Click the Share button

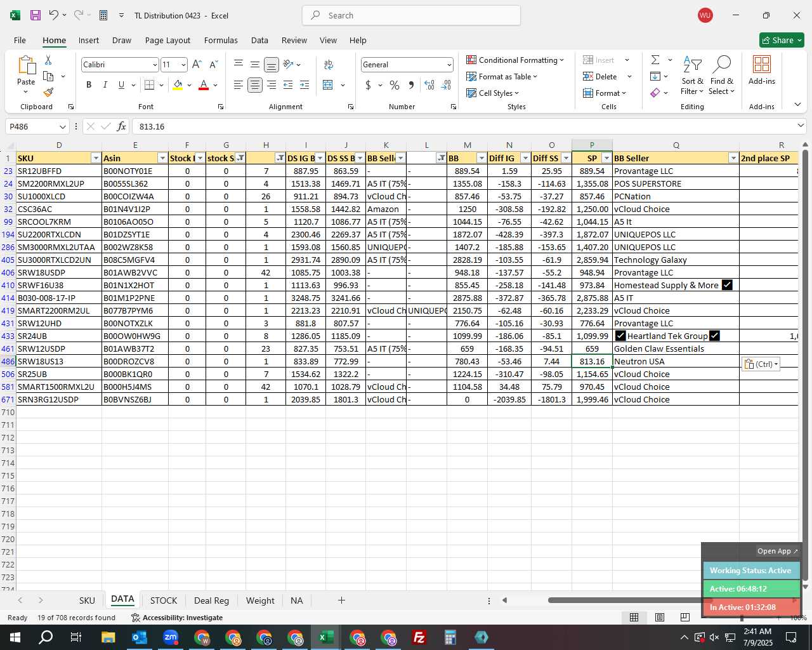click(x=782, y=40)
